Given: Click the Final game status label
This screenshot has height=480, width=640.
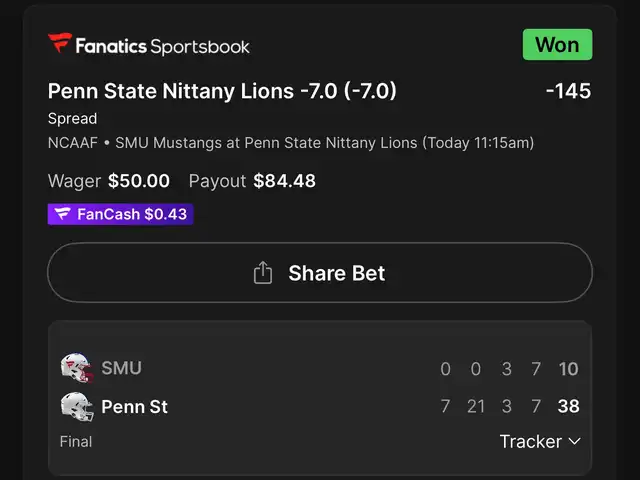Looking at the screenshot, I should [76, 442].
